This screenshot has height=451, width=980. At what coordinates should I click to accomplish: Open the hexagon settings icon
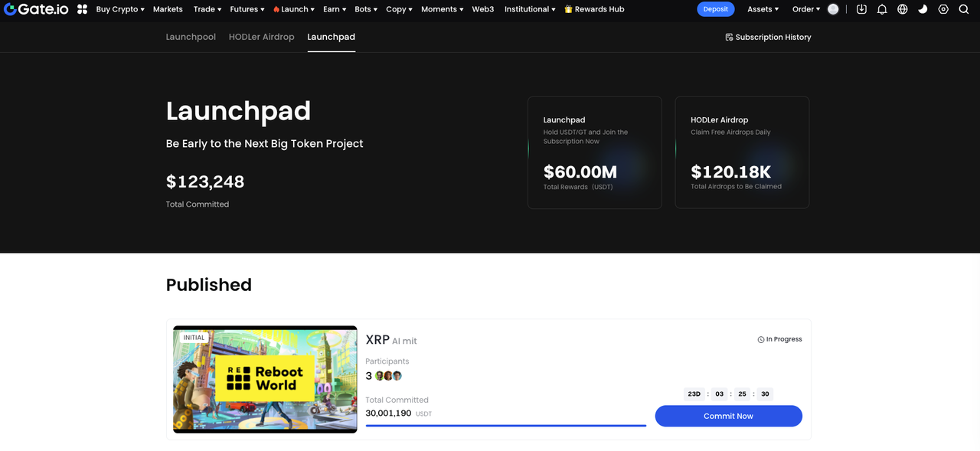click(943, 9)
